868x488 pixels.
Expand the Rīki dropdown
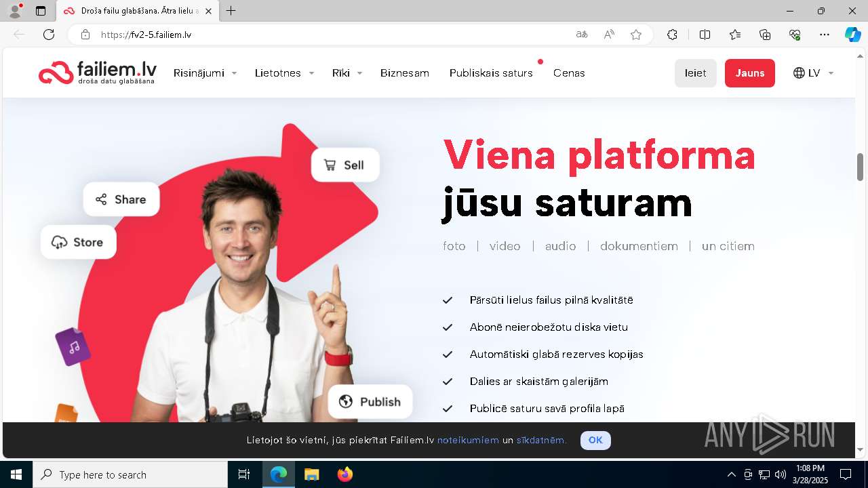[347, 73]
